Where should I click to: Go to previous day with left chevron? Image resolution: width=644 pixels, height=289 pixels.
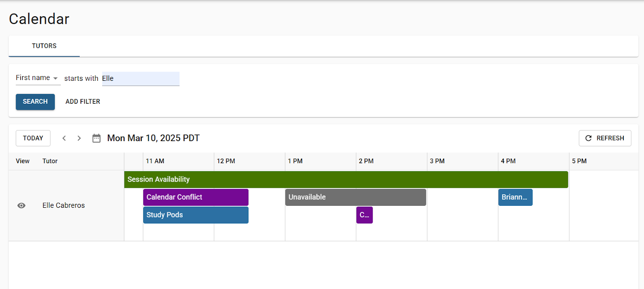64,138
